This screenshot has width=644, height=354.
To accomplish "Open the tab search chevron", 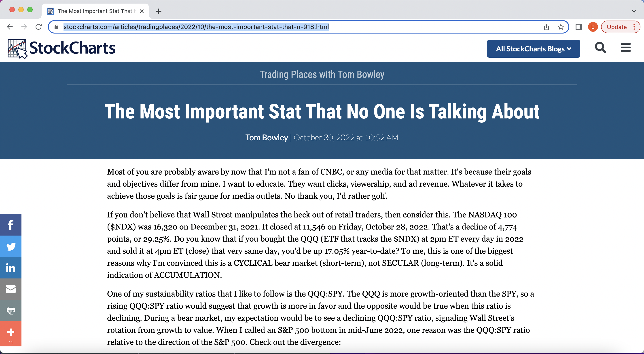I will (634, 11).
